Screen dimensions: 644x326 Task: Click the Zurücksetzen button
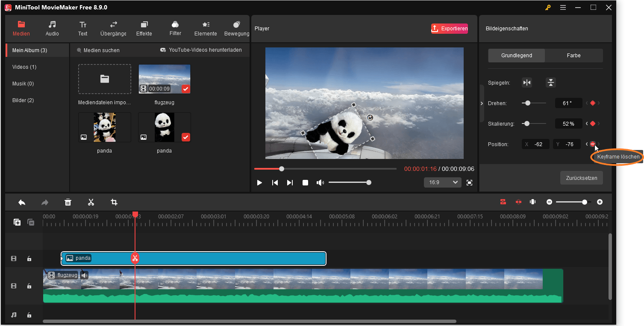click(x=582, y=178)
